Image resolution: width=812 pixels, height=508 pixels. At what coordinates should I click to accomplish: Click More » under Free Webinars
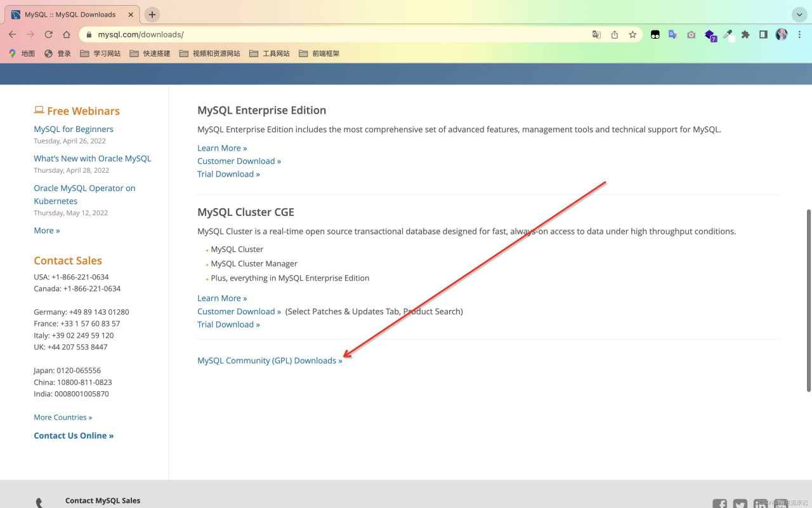tap(47, 231)
